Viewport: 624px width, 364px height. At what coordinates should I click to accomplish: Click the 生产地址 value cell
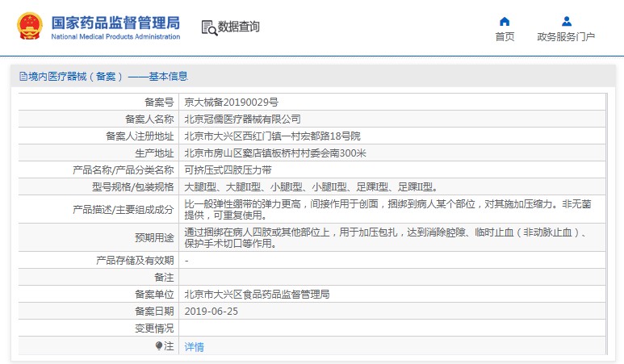275,153
